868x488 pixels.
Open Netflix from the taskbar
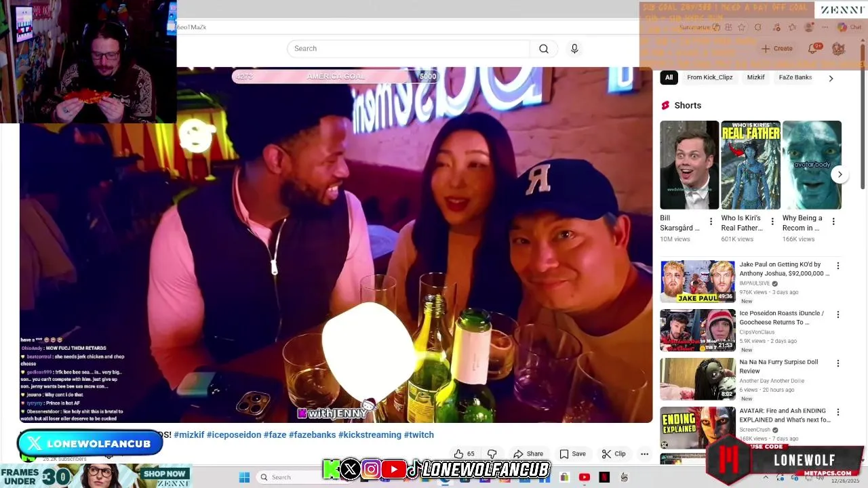click(x=604, y=477)
